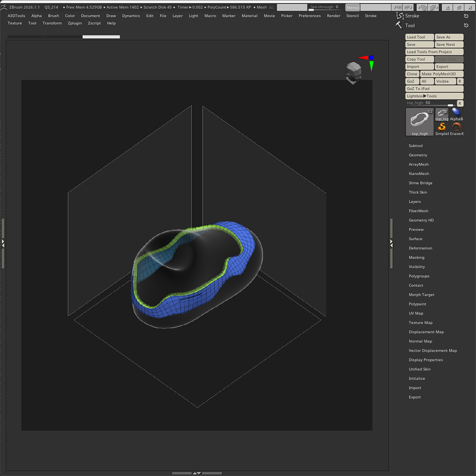Adjust the See-through slider

point(326,7)
